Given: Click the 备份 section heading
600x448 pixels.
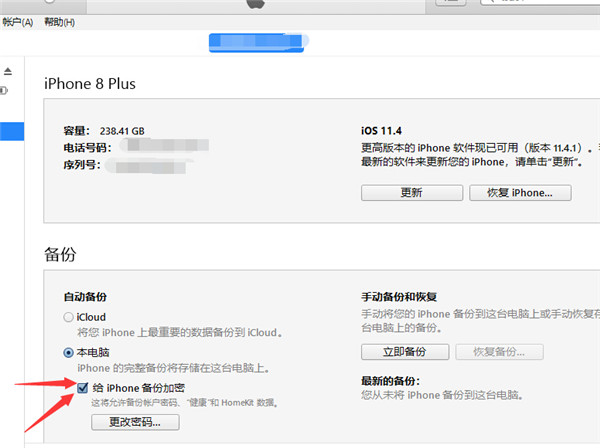Looking at the screenshot, I should [x=60, y=254].
